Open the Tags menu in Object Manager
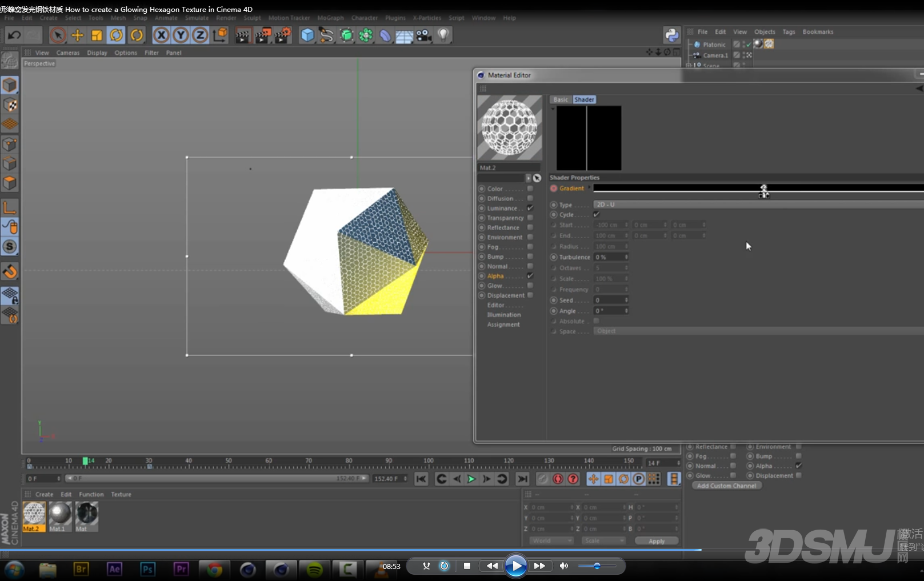 (789, 32)
